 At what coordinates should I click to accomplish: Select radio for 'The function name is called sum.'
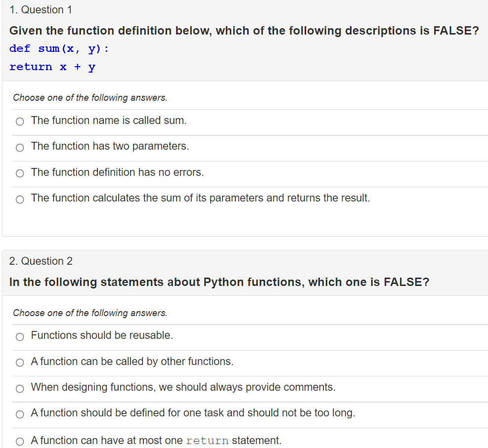point(20,122)
